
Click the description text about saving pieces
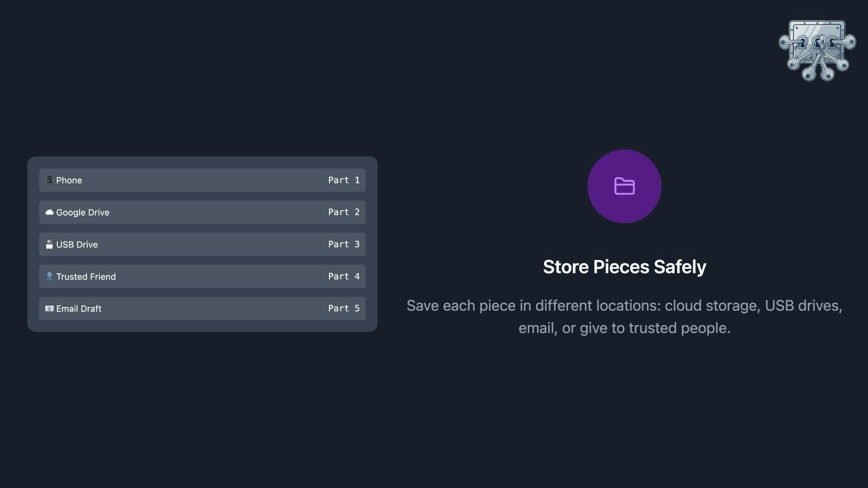tap(624, 317)
